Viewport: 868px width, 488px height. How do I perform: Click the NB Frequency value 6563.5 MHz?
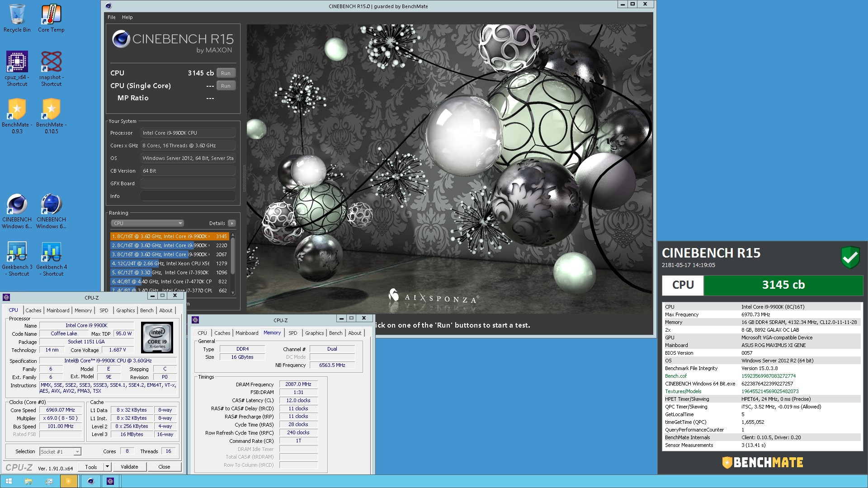(x=332, y=365)
